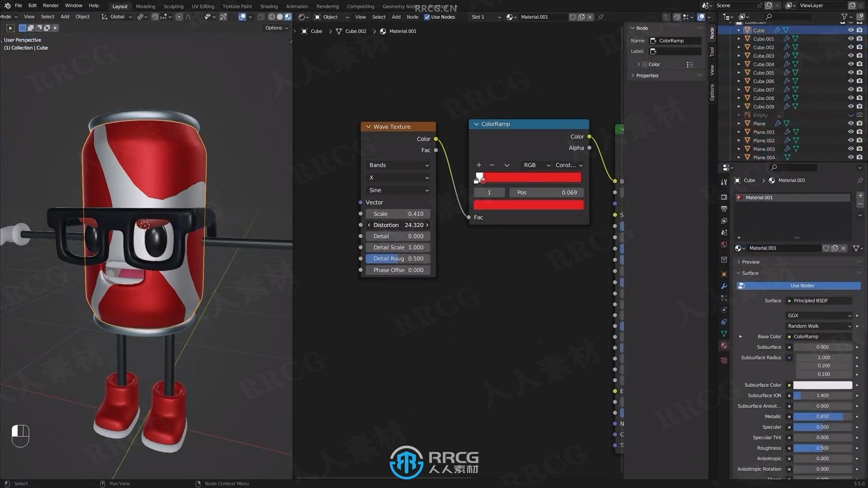
Task: Open the Object properties tab icon
Action: click(x=724, y=274)
